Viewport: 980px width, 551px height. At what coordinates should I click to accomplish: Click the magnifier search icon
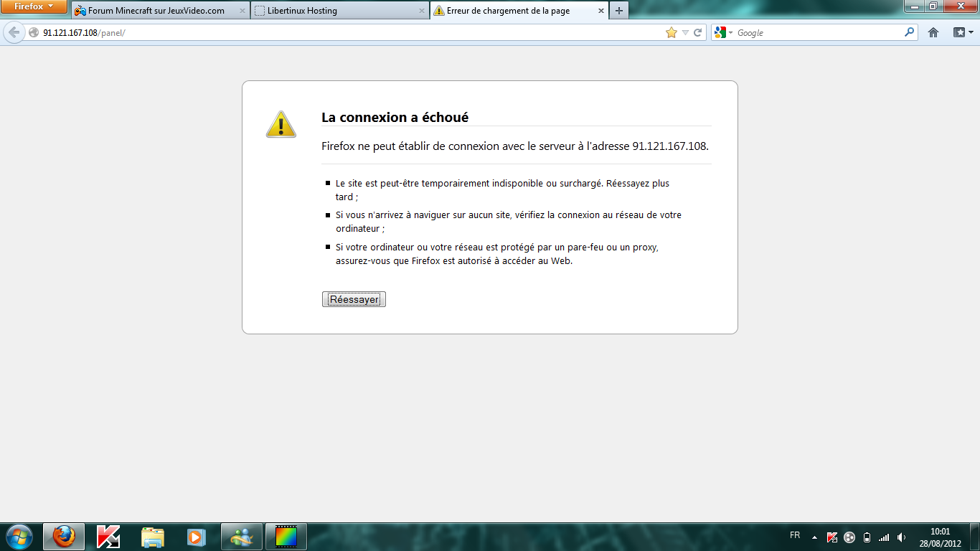(910, 32)
